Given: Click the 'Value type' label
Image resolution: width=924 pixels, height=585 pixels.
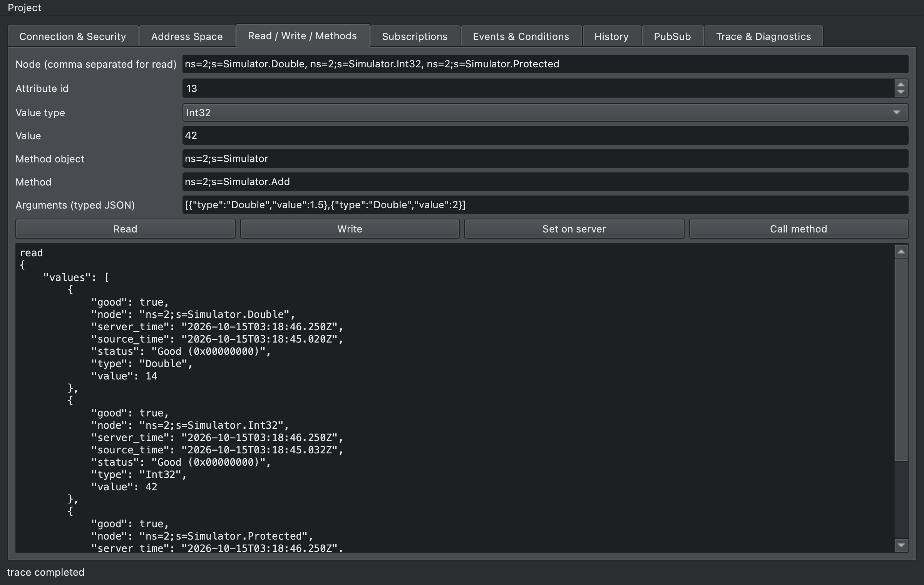Looking at the screenshot, I should click(40, 113).
